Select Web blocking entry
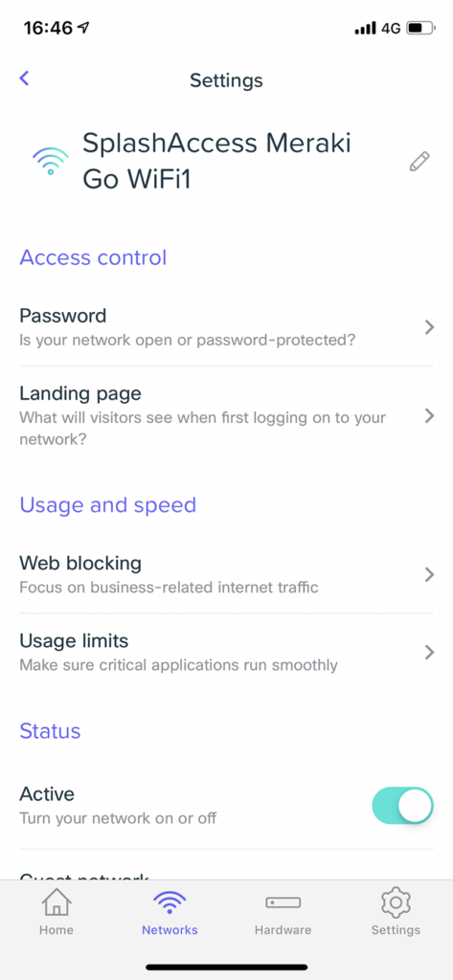453x980 pixels. click(x=226, y=574)
